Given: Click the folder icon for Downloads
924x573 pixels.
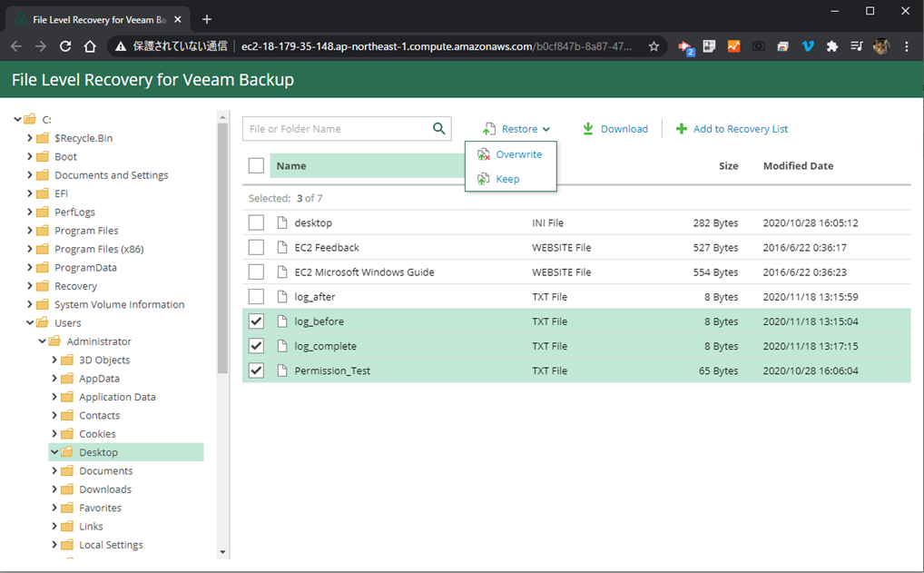Looking at the screenshot, I should pyautogui.click(x=67, y=489).
